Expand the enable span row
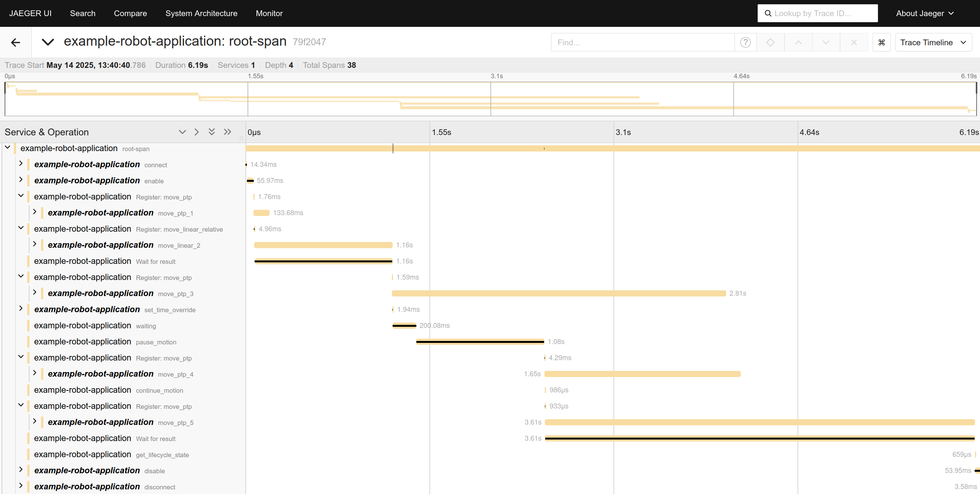 point(21,180)
